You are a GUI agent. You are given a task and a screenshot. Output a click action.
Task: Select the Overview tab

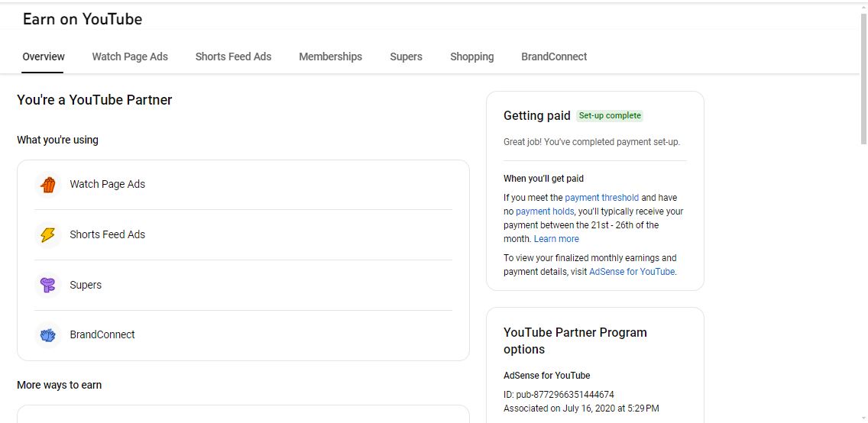click(44, 57)
